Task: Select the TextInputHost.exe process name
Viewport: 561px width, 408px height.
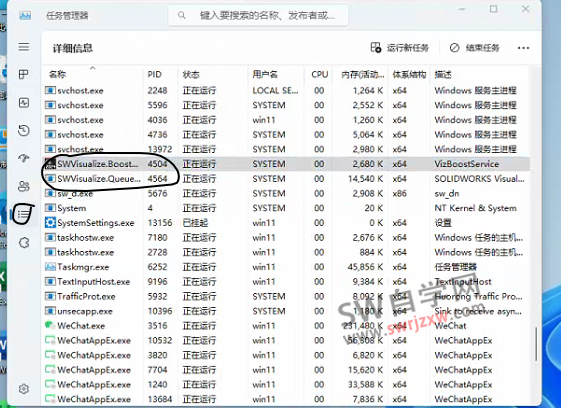Action: click(94, 282)
